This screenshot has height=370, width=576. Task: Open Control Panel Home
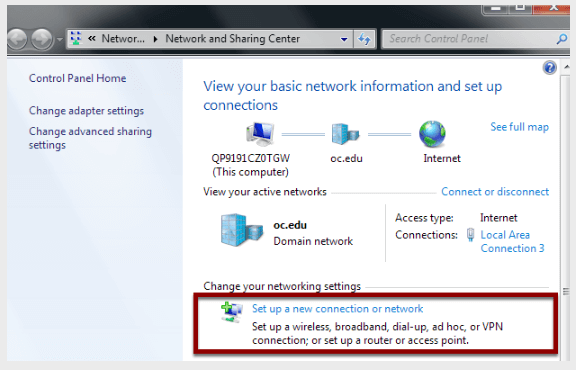78,78
